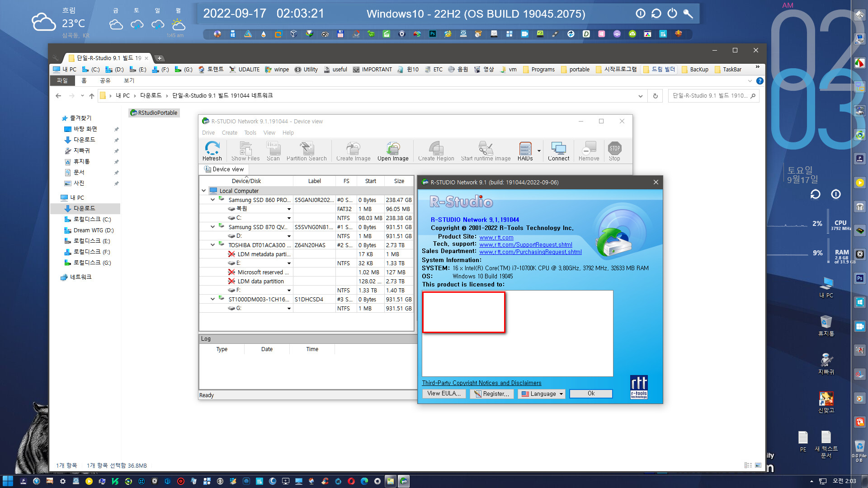Click the View EULA button
Screen dimensions: 868x488
coord(444,394)
